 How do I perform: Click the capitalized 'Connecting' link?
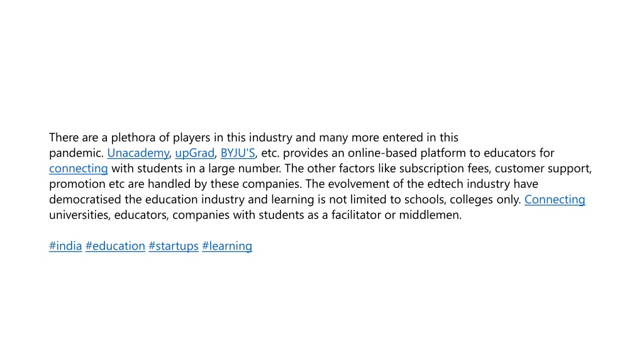(x=555, y=199)
